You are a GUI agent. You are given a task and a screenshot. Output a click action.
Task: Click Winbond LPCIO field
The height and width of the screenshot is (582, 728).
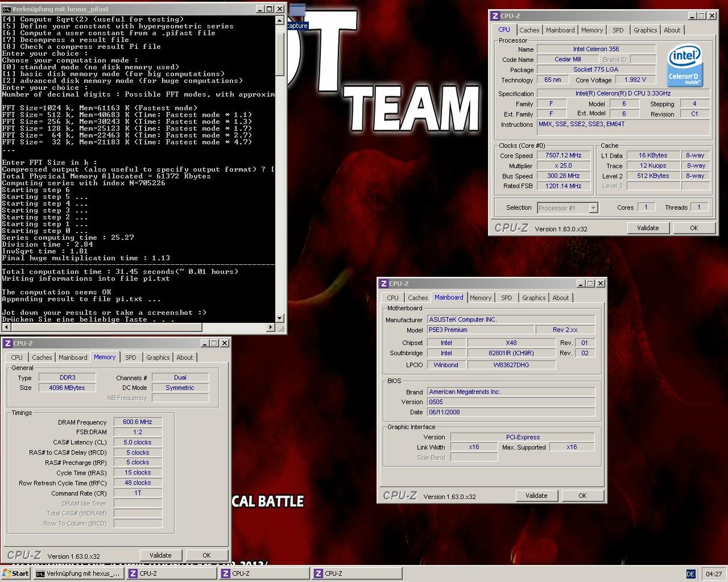point(445,365)
